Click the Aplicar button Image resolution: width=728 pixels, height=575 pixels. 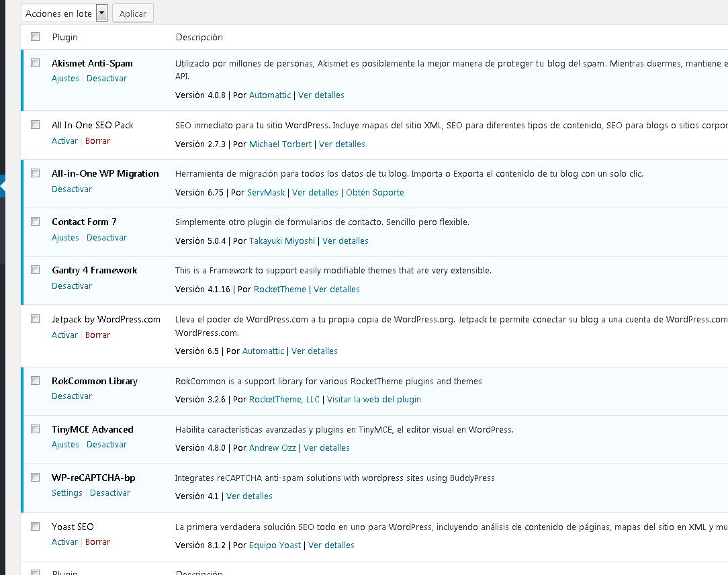pos(133,13)
